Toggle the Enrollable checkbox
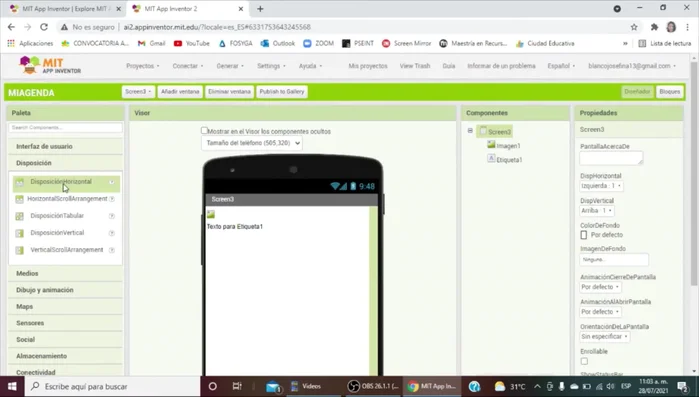Viewport: 699px width, 397px height. (584, 361)
